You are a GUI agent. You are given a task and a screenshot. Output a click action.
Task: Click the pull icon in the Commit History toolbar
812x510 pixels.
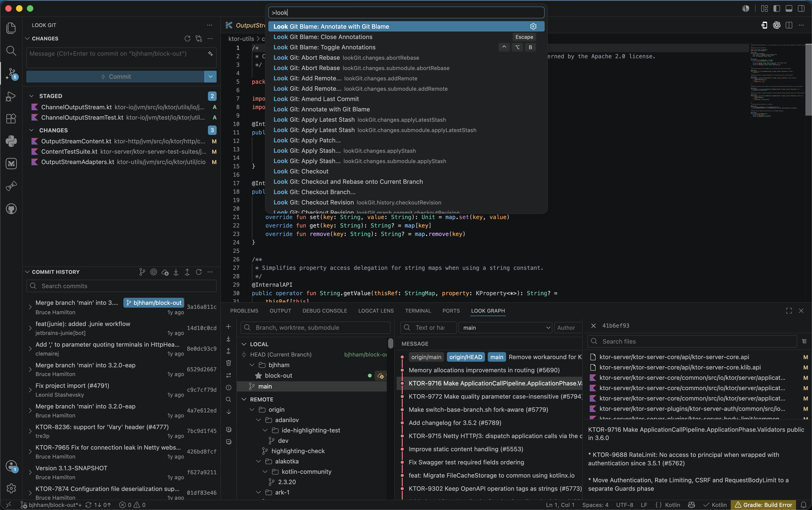(176, 272)
